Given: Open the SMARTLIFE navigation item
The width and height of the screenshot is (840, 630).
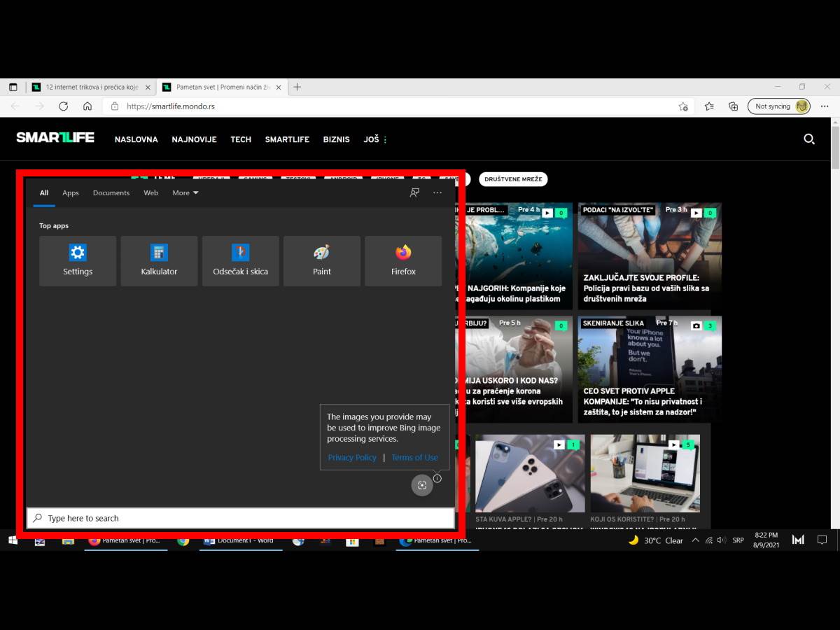Looking at the screenshot, I should point(287,139).
